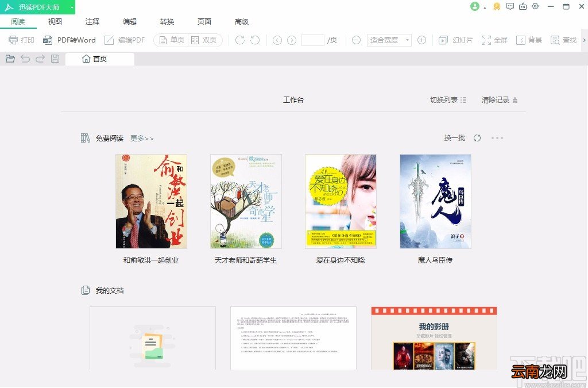Click the 和俞敏洪一起创业 title text
588x388 pixels.
point(151,260)
